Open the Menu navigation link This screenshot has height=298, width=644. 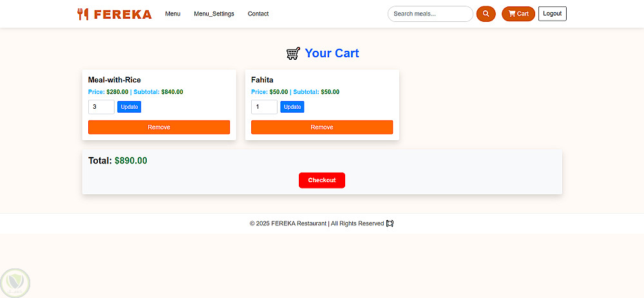(173, 14)
